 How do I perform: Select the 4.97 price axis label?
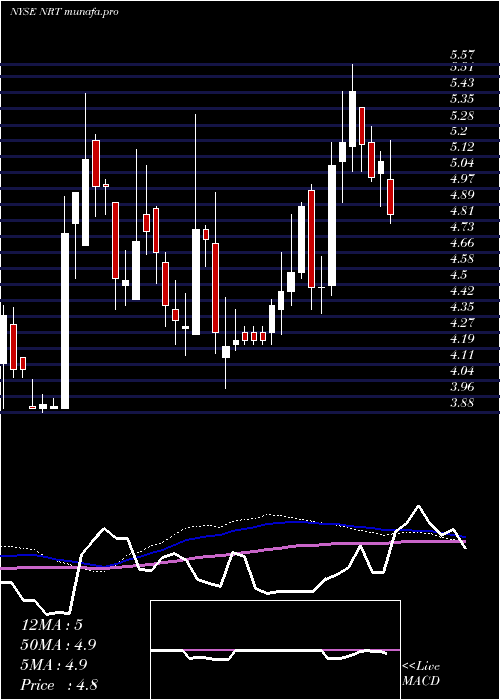[462, 179]
